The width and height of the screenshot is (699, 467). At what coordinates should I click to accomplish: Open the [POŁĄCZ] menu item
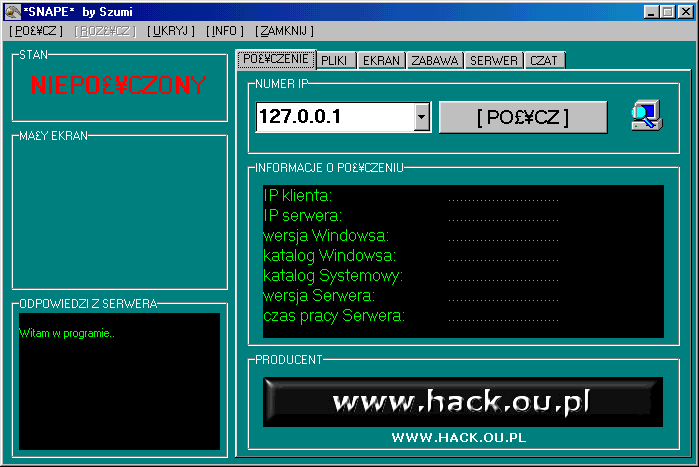pyautogui.click(x=37, y=31)
